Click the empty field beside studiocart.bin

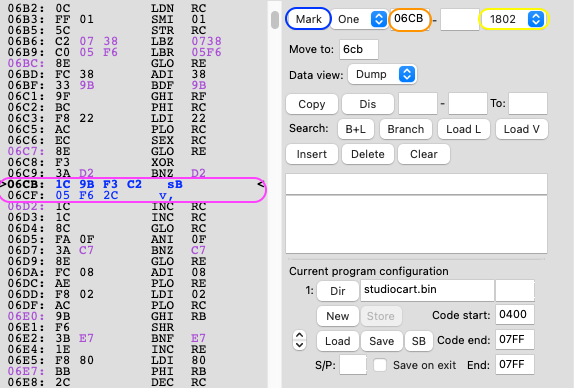tap(515, 291)
